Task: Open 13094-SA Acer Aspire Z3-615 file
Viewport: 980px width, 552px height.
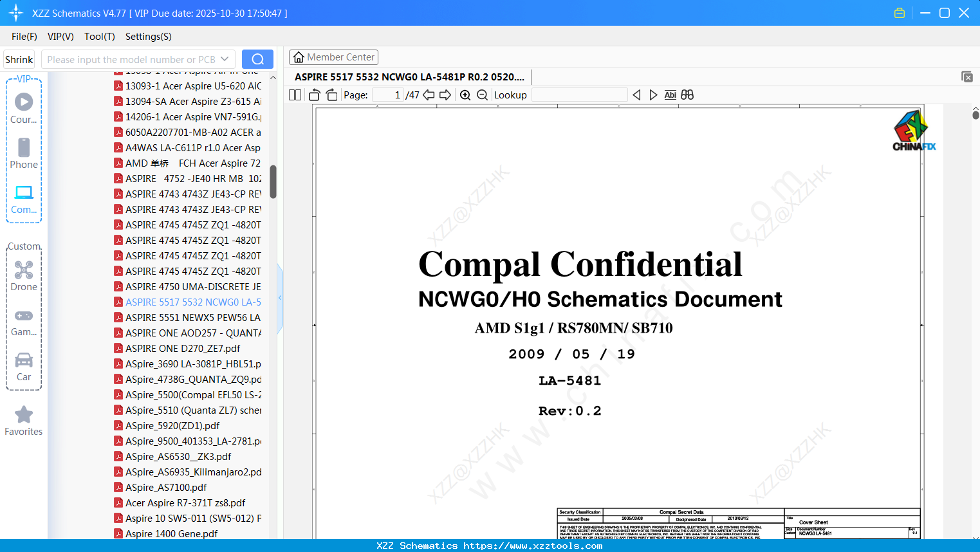Action: (188, 101)
